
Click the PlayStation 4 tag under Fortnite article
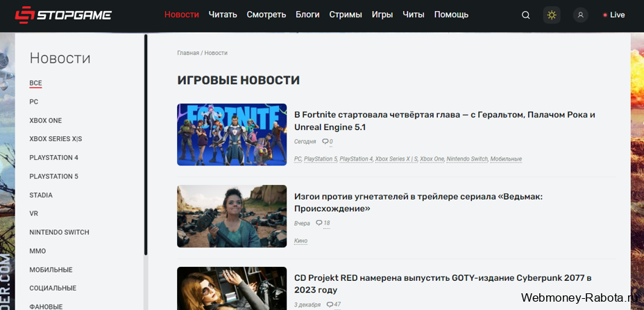click(x=356, y=158)
